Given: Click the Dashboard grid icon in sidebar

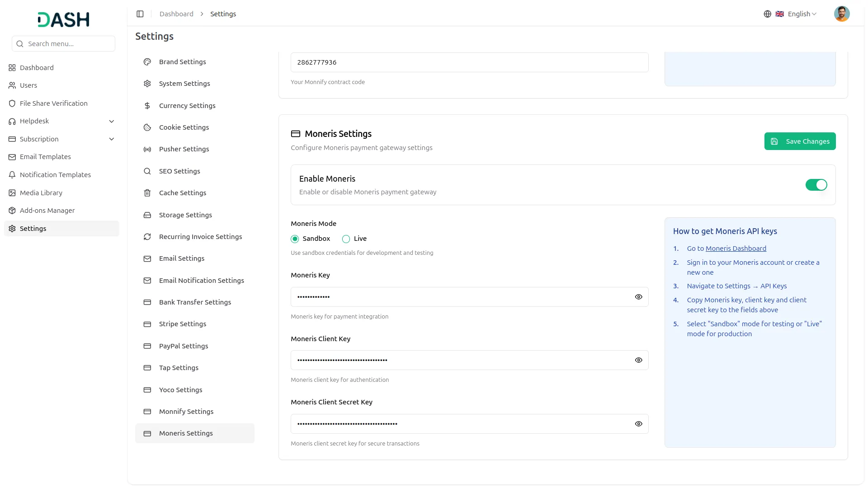Looking at the screenshot, I should tap(12, 68).
